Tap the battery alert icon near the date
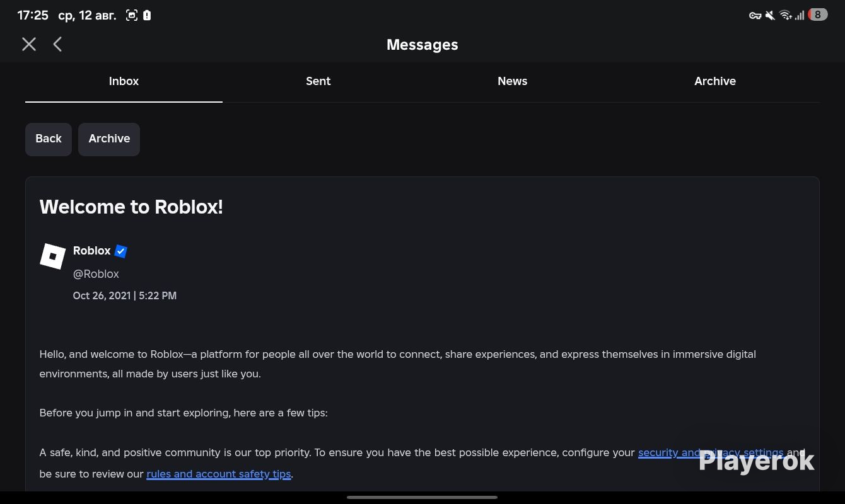This screenshot has height=504, width=845. click(147, 15)
